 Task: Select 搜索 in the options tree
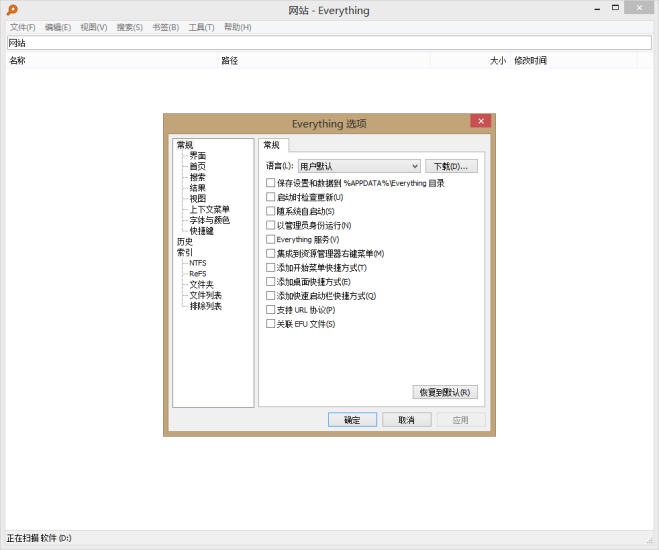click(198, 177)
